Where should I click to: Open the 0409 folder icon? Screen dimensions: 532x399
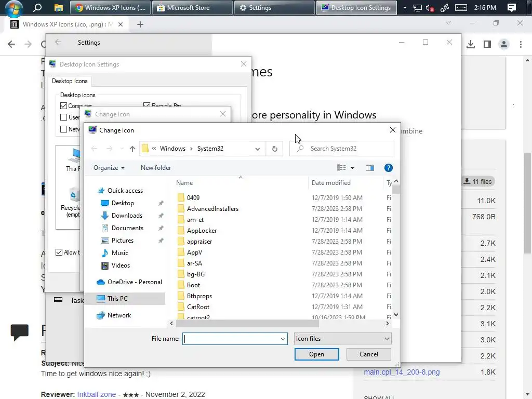click(181, 198)
